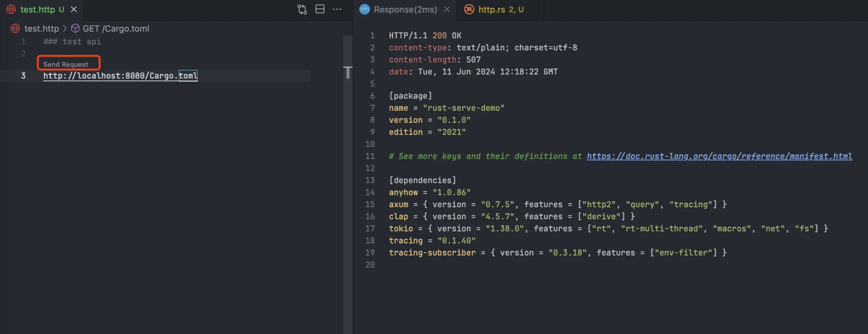Open the Response(2ms) tab
Screen dimensions: 868x334
coord(405,9)
